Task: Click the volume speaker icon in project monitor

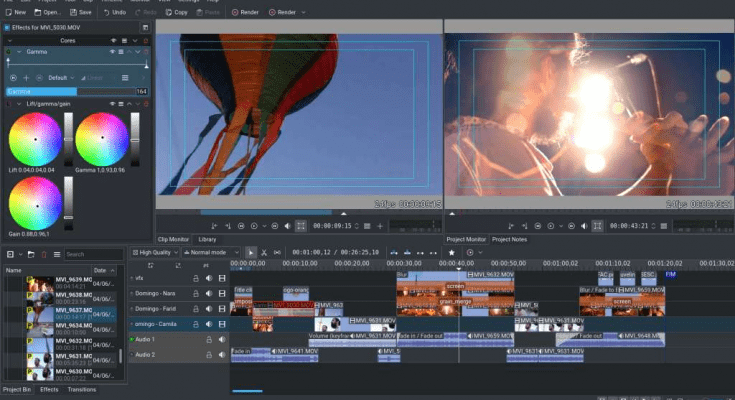Action: pos(584,226)
